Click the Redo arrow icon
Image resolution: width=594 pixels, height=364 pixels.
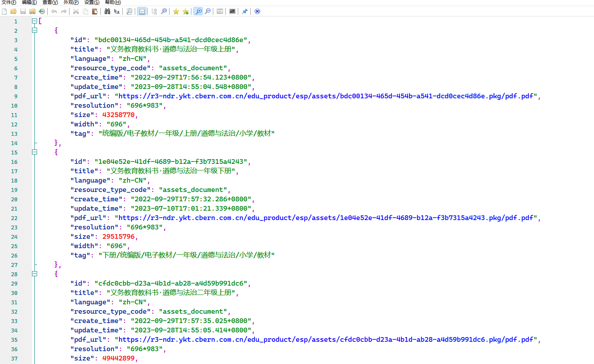[x=64, y=11]
